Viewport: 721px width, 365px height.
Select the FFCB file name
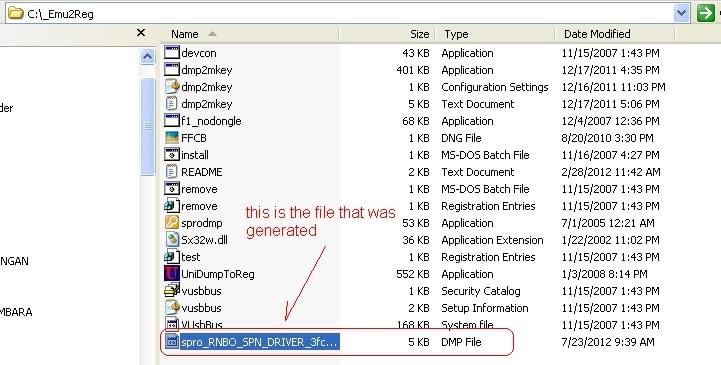[x=194, y=138]
